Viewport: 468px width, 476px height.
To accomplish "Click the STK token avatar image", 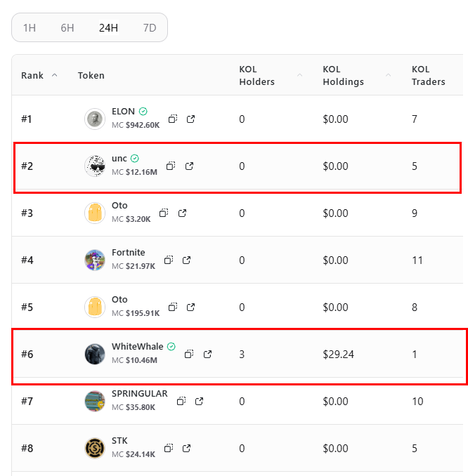I will pos(95,448).
